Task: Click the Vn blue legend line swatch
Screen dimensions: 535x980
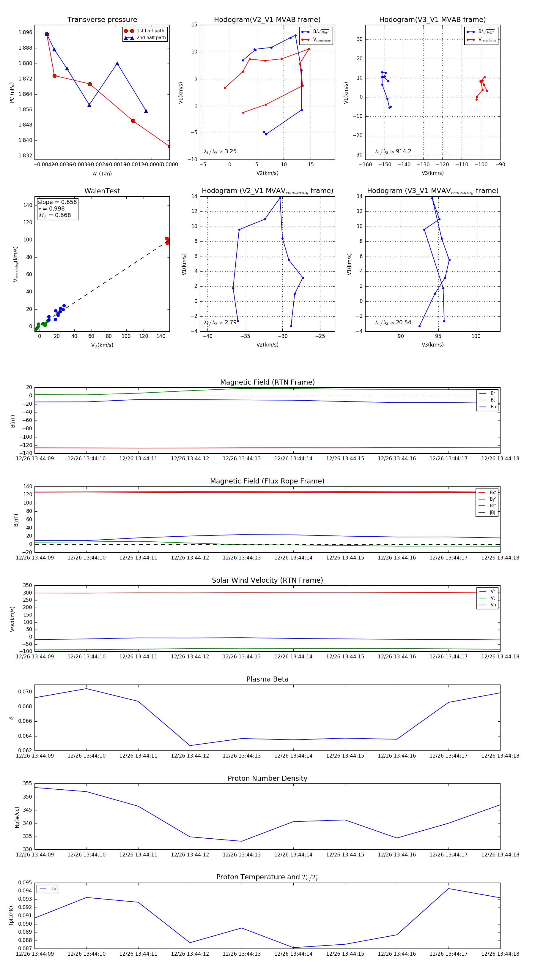Action: tap(482, 605)
